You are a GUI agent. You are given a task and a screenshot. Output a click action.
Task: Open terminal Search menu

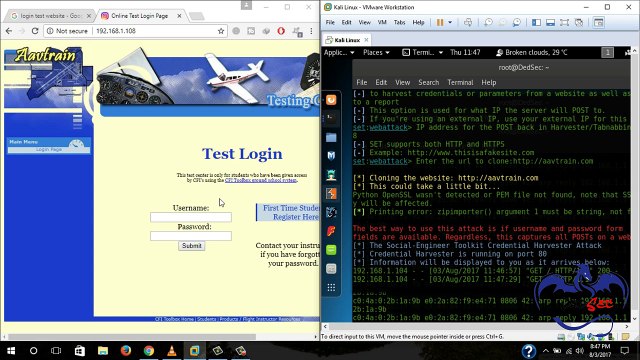tap(428, 82)
